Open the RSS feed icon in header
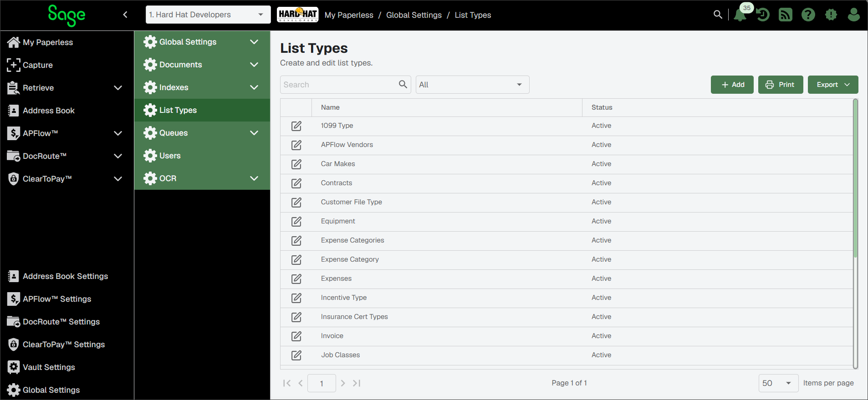Screen dimensions: 868x400 point(786,15)
